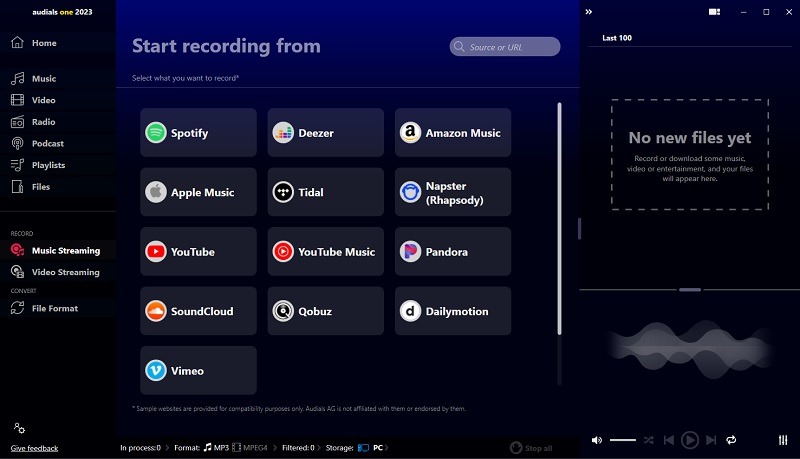800x459 pixels.
Task: Open the Last 100 tab
Action: pyautogui.click(x=617, y=38)
